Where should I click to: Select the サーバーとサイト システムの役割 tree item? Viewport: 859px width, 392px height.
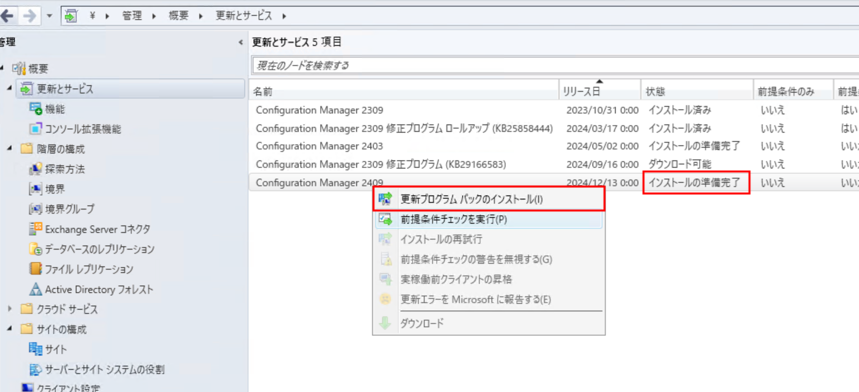[105, 370]
